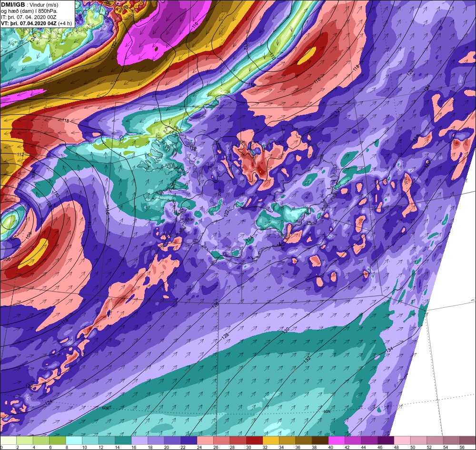The width and height of the screenshot is (476, 450).
Task: Select the mustard 34–36 legend swatch
Action: click(x=287, y=440)
